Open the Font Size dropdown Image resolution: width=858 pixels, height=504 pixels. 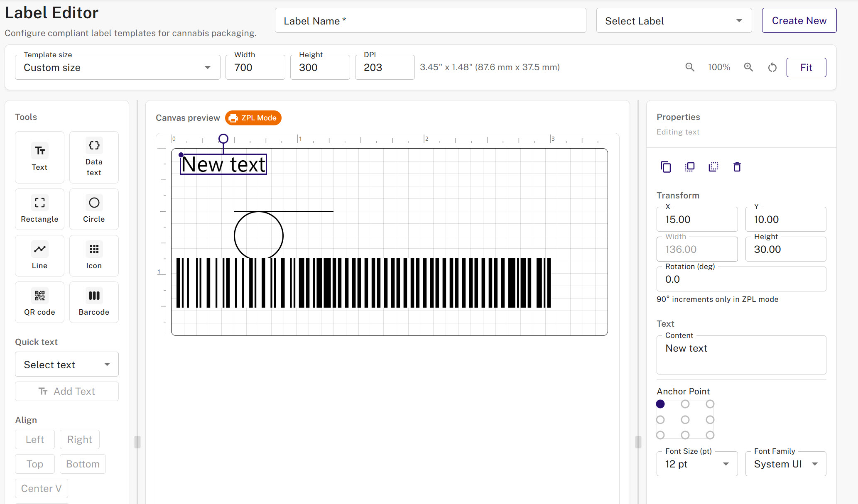(x=697, y=464)
